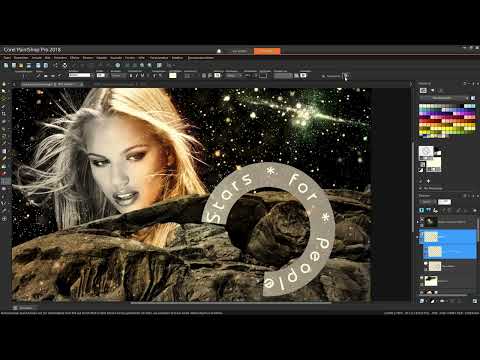Click the Swatches tab icon in Materials palette
Viewport: 480px width, 360px height.
click(423, 91)
